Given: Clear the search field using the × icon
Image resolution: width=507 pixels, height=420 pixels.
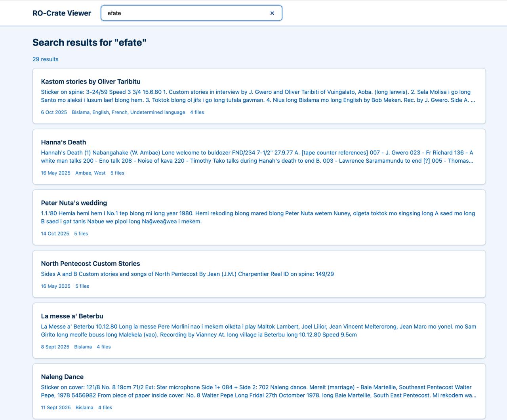Looking at the screenshot, I should click(x=272, y=13).
